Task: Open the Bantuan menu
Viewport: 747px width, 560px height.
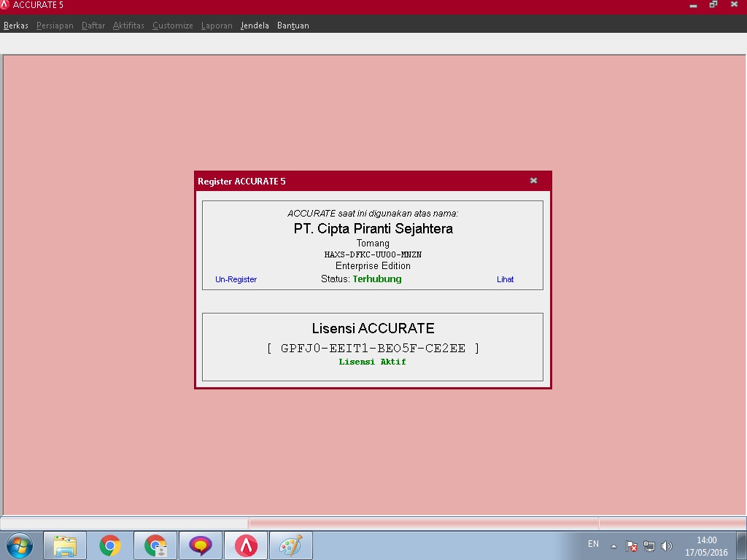Action: pos(293,26)
